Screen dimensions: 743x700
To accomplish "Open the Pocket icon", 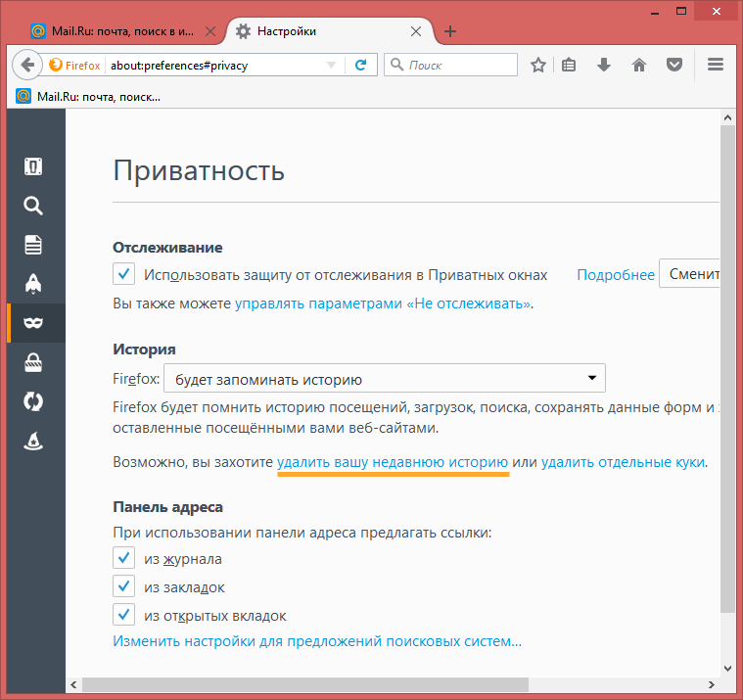I will click(x=674, y=65).
